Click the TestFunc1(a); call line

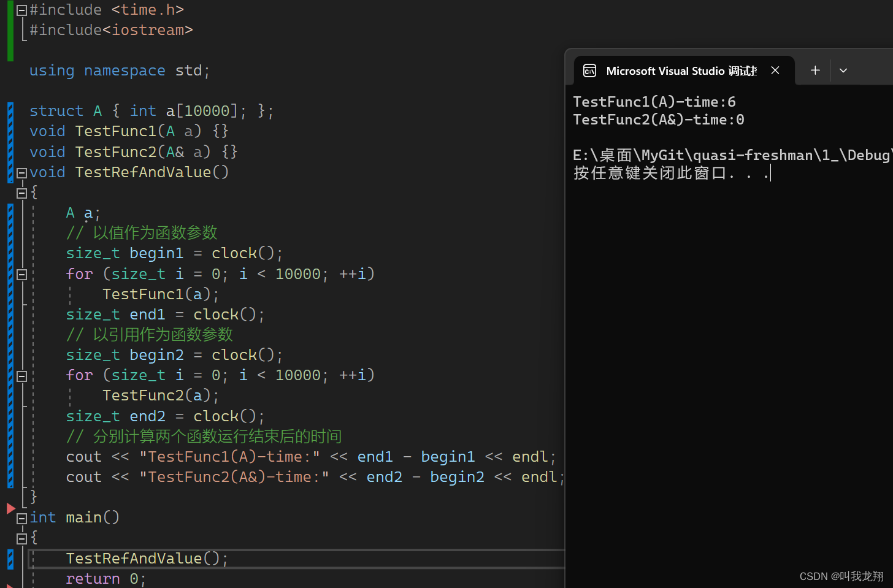(161, 294)
